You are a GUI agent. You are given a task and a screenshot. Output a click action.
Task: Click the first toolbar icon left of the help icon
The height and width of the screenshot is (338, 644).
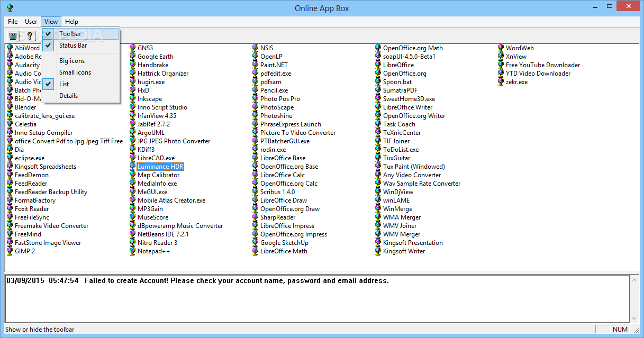click(14, 36)
